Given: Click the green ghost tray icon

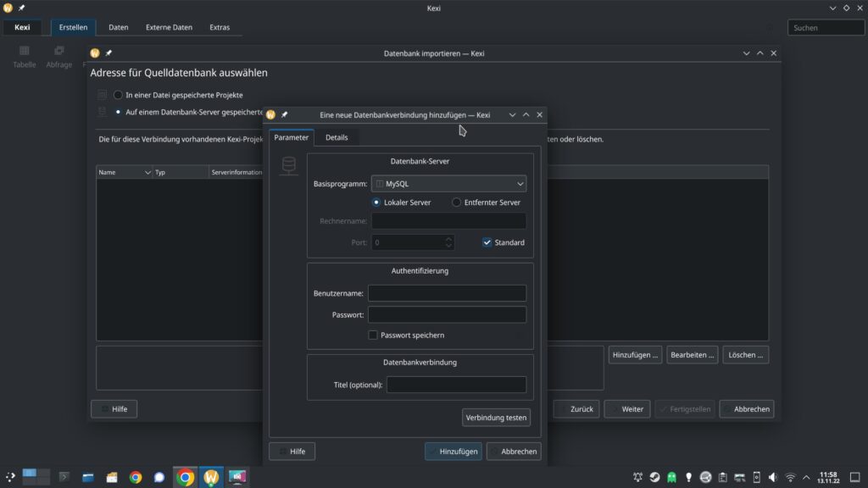Looking at the screenshot, I should [671, 477].
